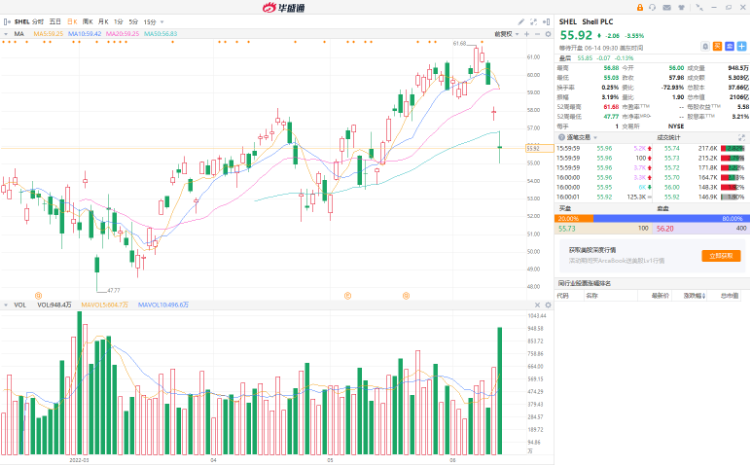Screen dimensions: 750x465
Task: Zoom in chart with plus icon
Action: coord(527,34)
